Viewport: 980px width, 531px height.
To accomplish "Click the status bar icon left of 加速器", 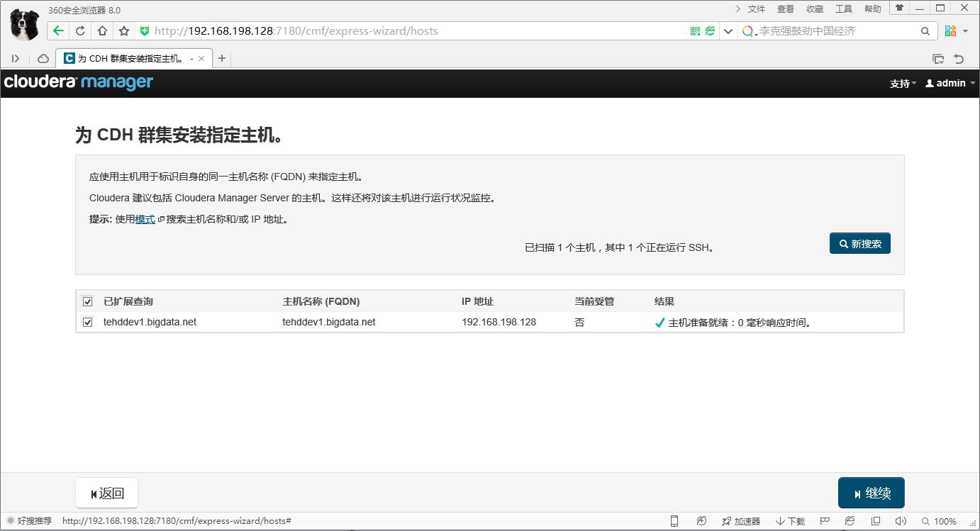I will 701,521.
